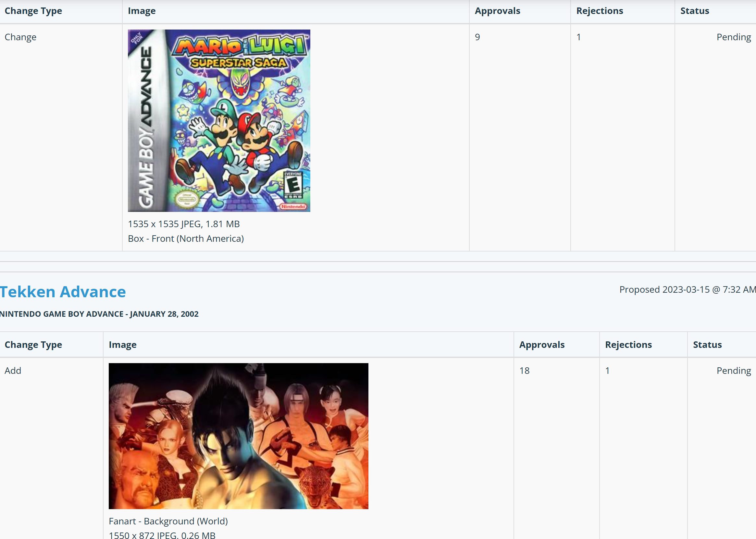Click the Change Type header in the Tekken table
Viewport: 756px width, 539px height.
33,345
